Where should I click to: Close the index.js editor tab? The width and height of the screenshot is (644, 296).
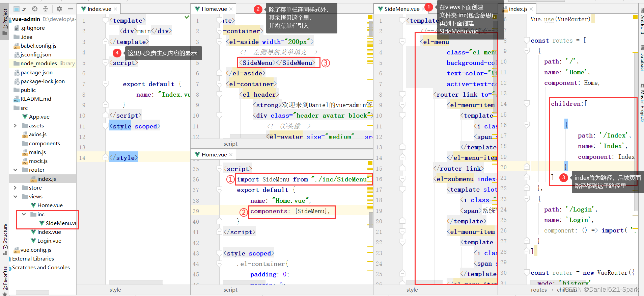[531, 9]
